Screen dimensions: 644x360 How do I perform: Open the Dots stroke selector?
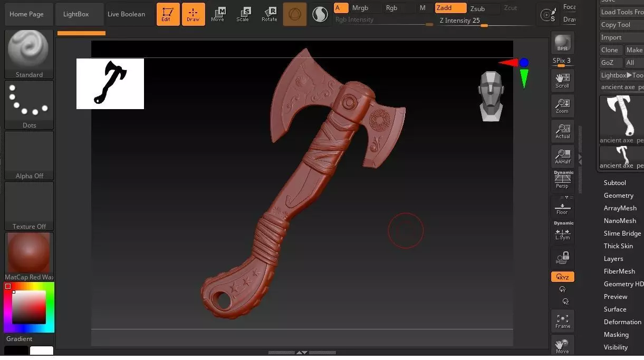point(29,105)
